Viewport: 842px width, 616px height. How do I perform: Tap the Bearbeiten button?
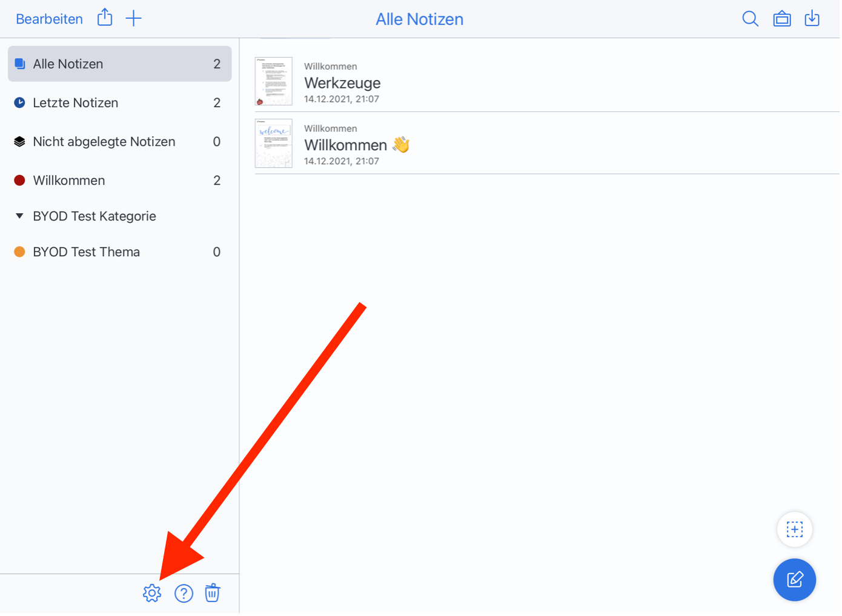[x=49, y=19]
